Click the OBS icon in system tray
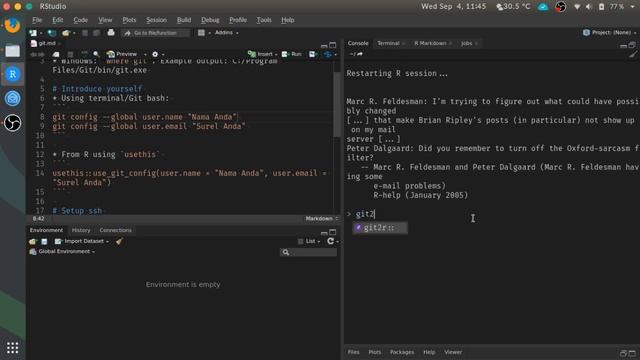Viewport: 640px width, 360px height. [x=561, y=7]
